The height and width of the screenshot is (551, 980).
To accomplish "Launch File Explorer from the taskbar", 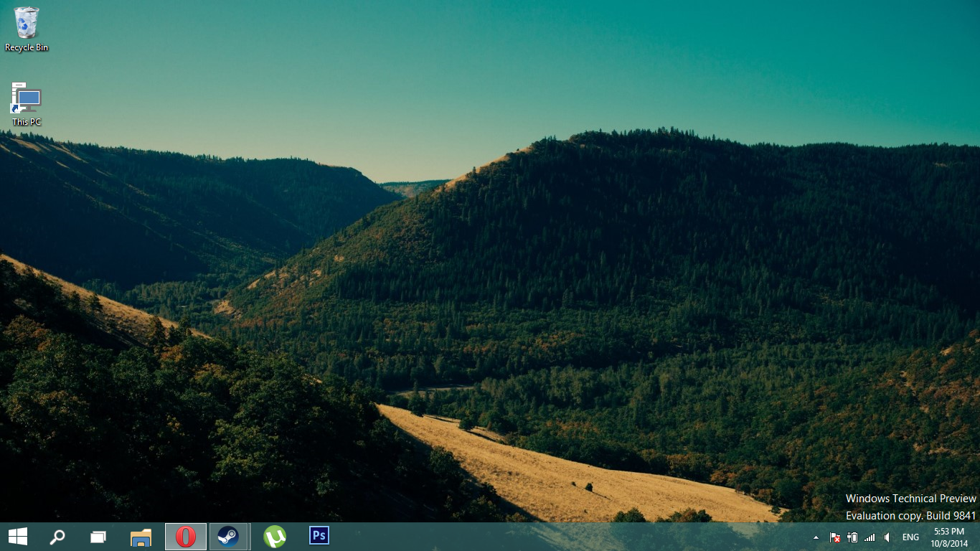I will click(141, 537).
